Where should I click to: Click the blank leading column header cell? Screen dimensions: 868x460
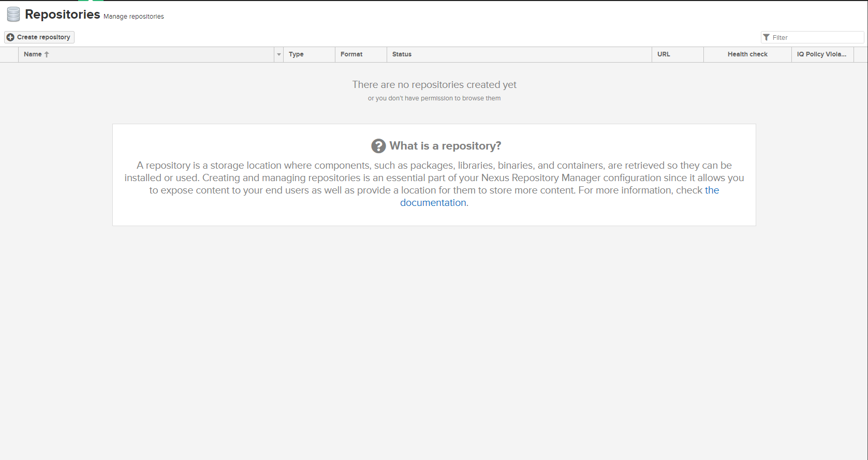click(9, 54)
